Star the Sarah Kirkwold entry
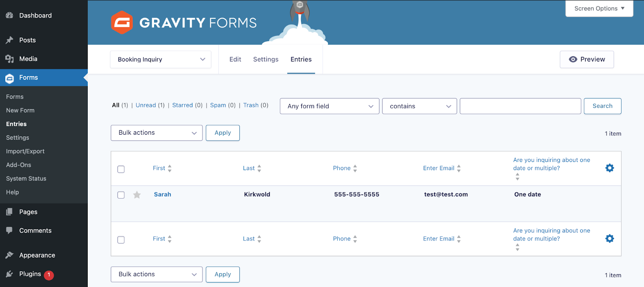This screenshot has height=287, width=644. tap(137, 195)
